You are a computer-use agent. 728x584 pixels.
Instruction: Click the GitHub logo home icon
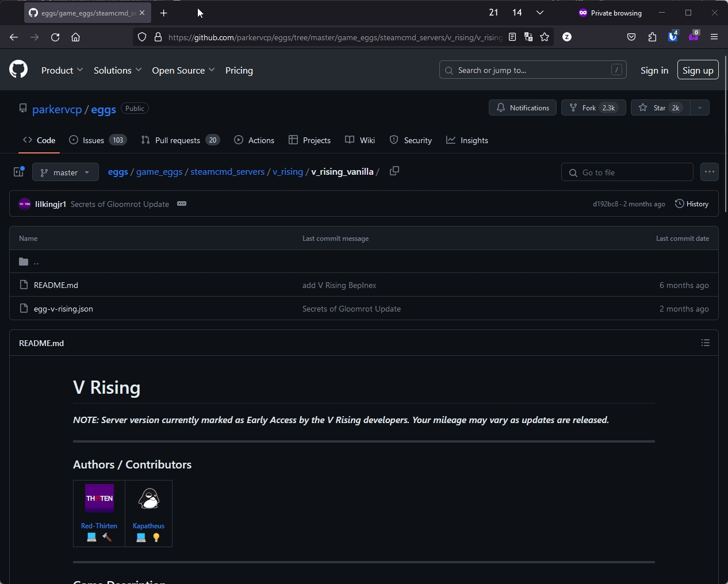(x=18, y=70)
